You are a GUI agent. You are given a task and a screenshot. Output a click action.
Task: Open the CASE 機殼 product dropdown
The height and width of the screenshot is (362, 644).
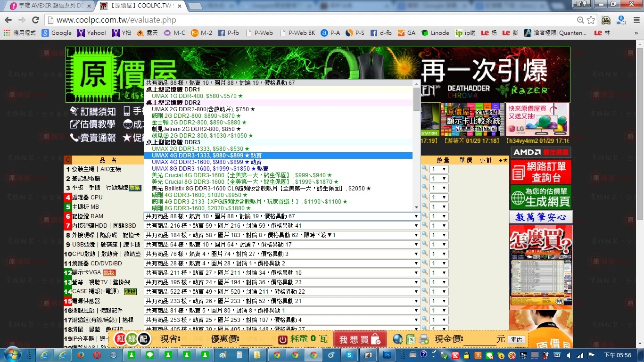coord(282,292)
